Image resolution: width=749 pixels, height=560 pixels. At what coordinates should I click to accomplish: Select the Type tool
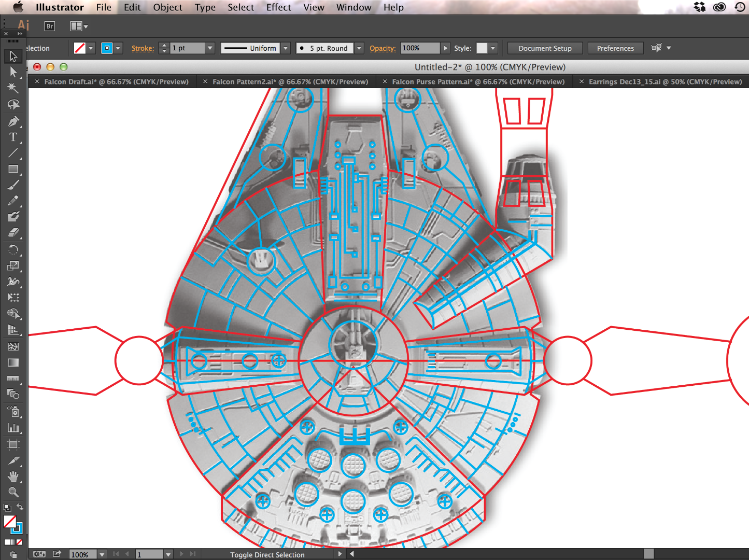(13, 137)
